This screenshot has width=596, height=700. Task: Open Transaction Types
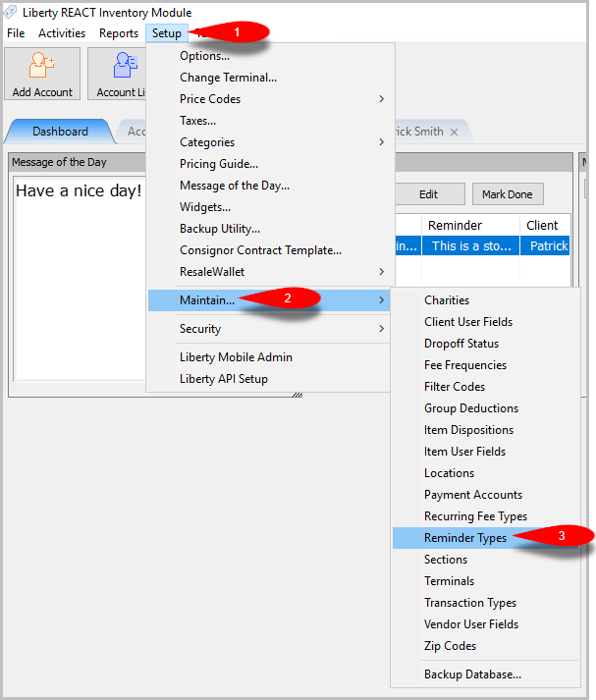(x=470, y=603)
